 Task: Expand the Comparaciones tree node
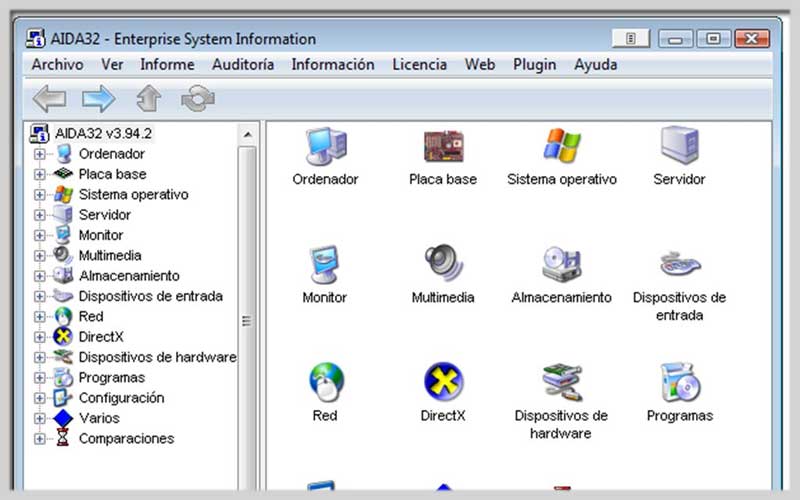pos(39,439)
